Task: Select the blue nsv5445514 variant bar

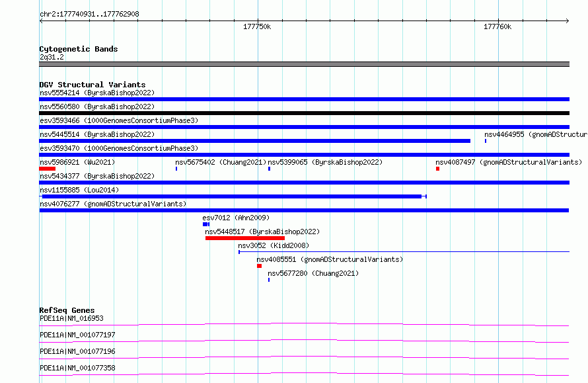Action: [254, 141]
